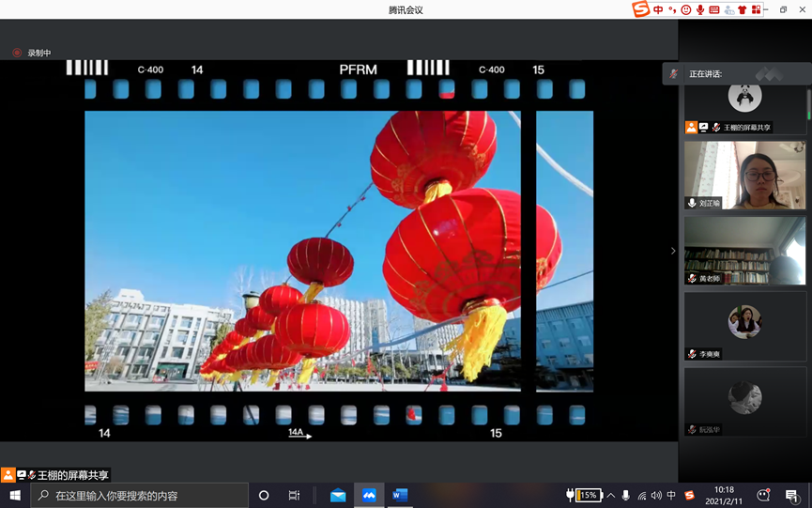812x508 pixels.
Task: Click the Windows search box
Action: pos(139,495)
